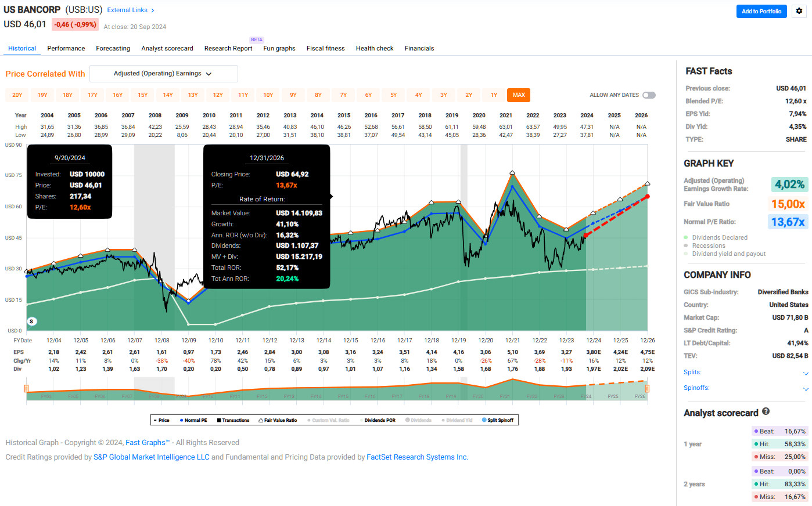Image resolution: width=812 pixels, height=506 pixels.
Task: Click the Add to Portfolio button
Action: [761, 11]
